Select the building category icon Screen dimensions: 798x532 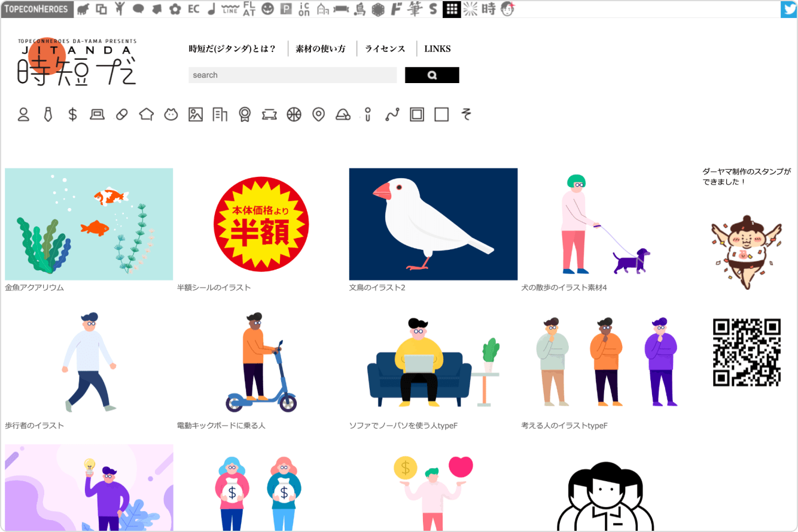220,114
